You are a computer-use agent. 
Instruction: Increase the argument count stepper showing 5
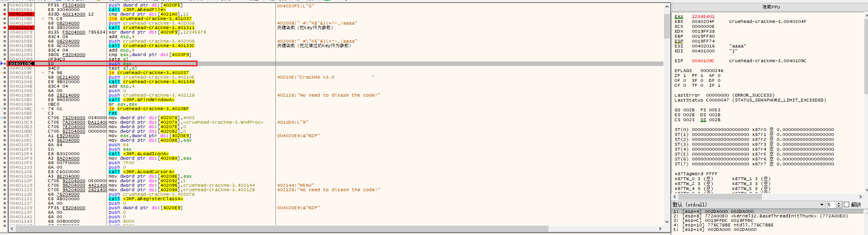839,203
